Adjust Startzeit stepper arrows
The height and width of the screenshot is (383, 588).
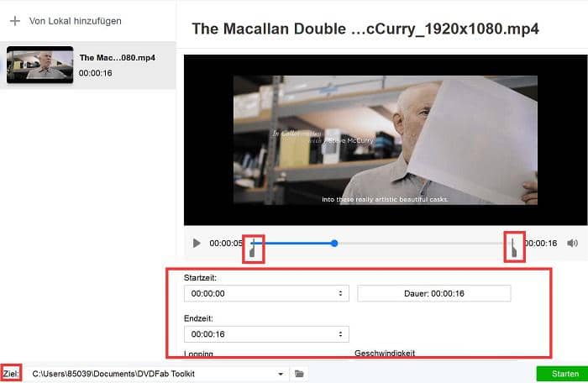pyautogui.click(x=340, y=293)
